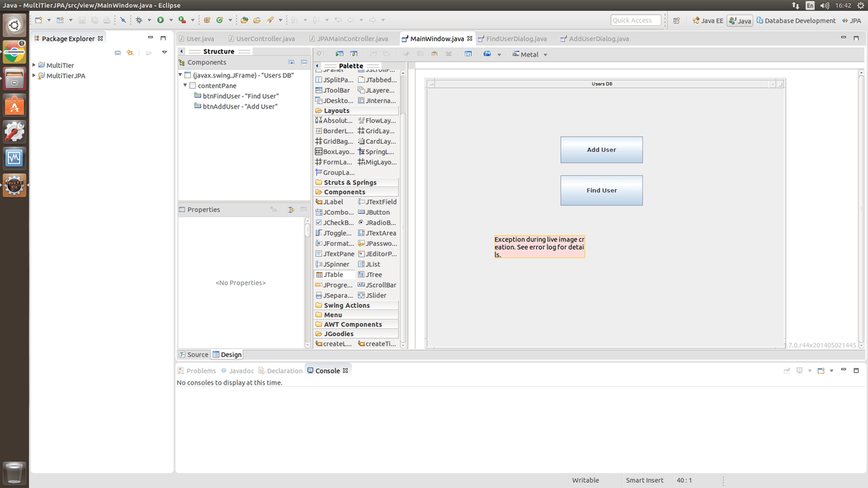Click the Open Perspective icon
The image size is (868, 488).
[677, 20]
